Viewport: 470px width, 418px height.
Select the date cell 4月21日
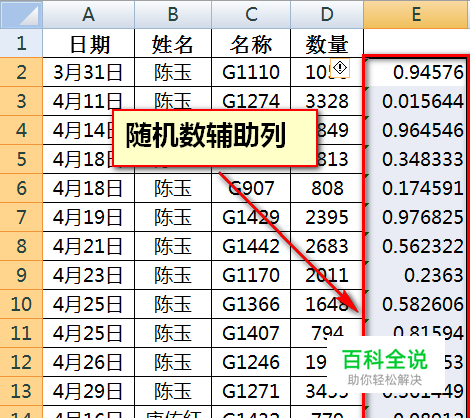(x=89, y=246)
